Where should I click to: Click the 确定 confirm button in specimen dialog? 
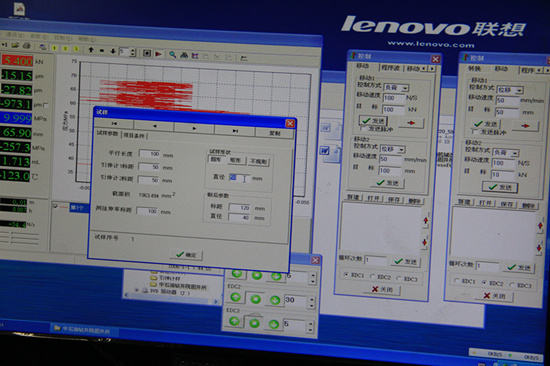click(186, 255)
